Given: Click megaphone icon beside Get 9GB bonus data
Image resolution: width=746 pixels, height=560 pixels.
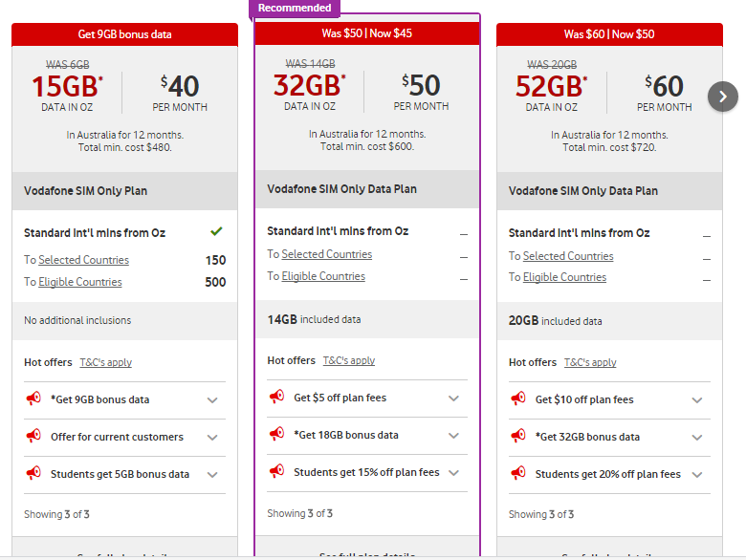Looking at the screenshot, I should point(33,398).
